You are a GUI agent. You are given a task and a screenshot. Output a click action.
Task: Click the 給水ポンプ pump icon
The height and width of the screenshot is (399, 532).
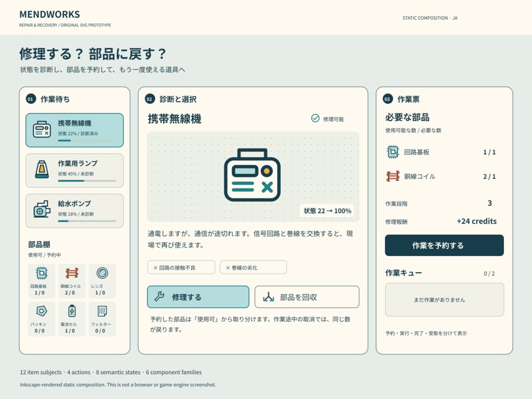pyautogui.click(x=42, y=209)
